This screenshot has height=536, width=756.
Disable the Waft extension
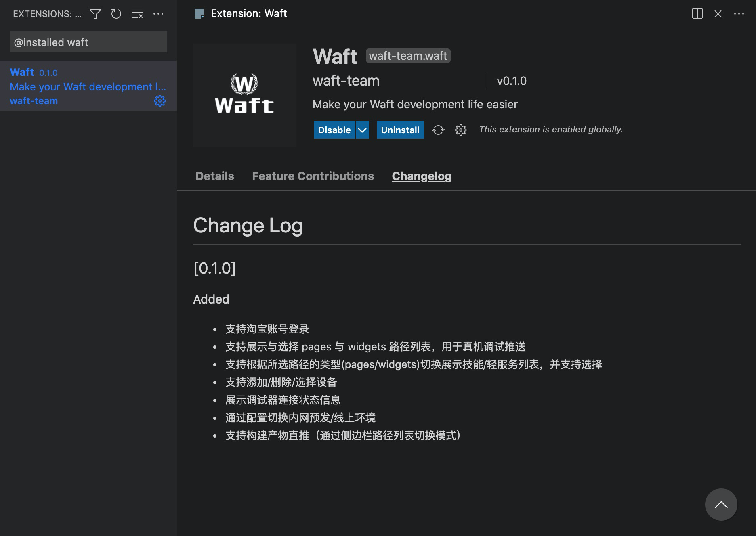point(334,130)
